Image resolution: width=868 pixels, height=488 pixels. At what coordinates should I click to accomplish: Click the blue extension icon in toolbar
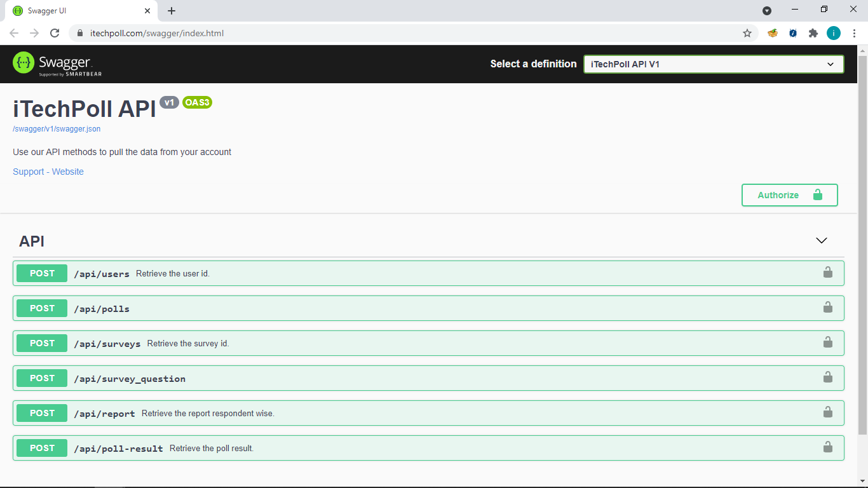[x=793, y=33]
